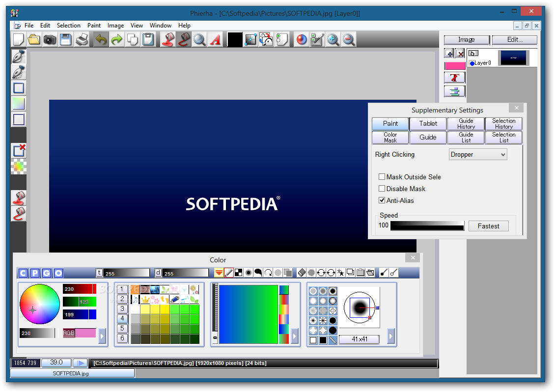Viewport: 555px width, 392px height.
Task: Zoom in with the plus magnifier
Action: 333,40
